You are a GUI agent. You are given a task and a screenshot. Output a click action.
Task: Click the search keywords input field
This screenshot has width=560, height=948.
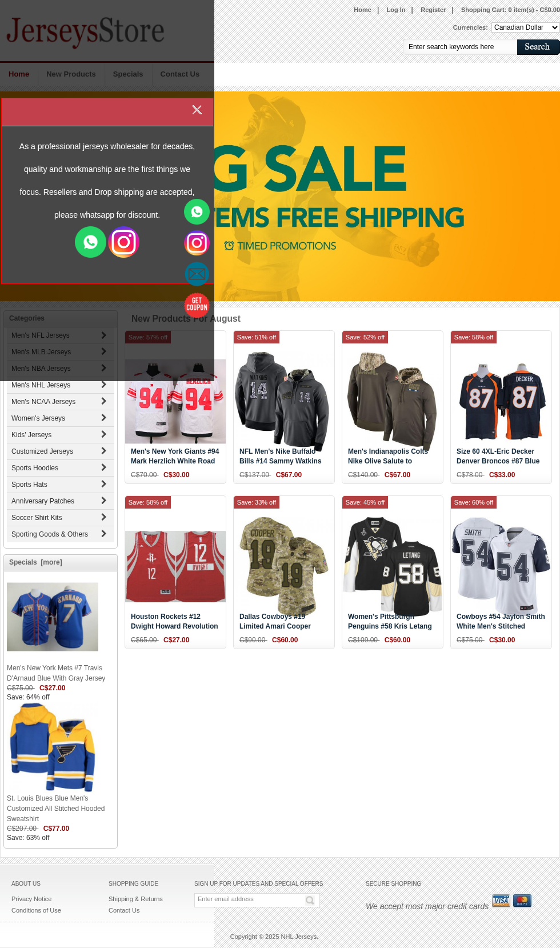tap(460, 47)
